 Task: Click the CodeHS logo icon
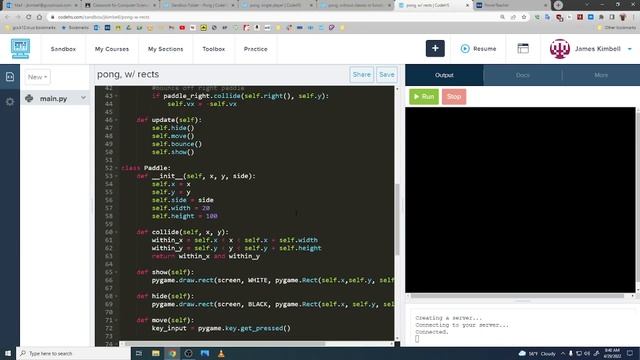(20, 49)
